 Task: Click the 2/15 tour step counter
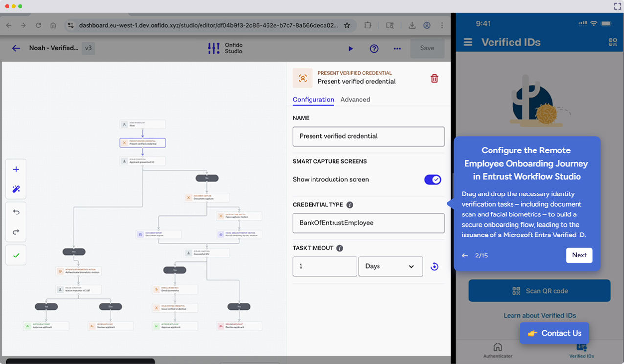pyautogui.click(x=481, y=256)
